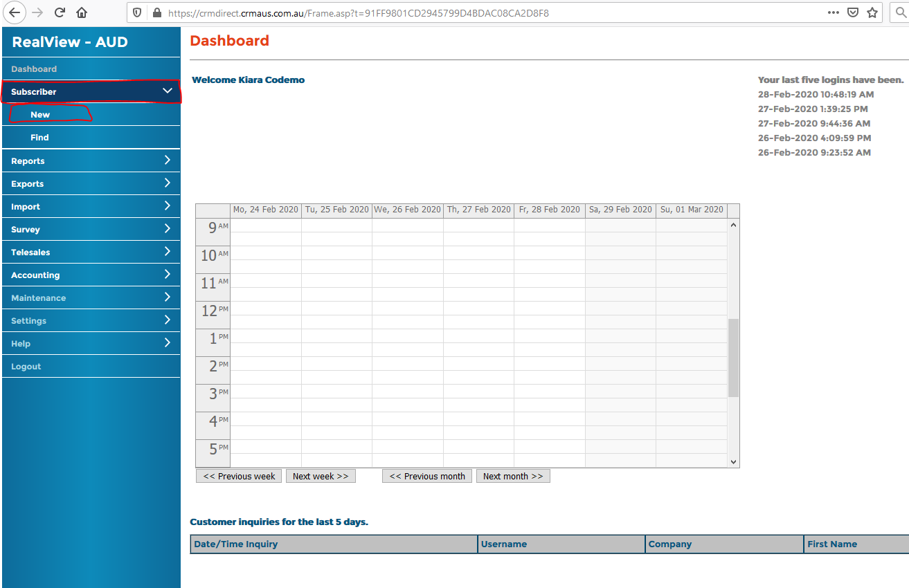Click the Subscriber menu label

[34, 92]
